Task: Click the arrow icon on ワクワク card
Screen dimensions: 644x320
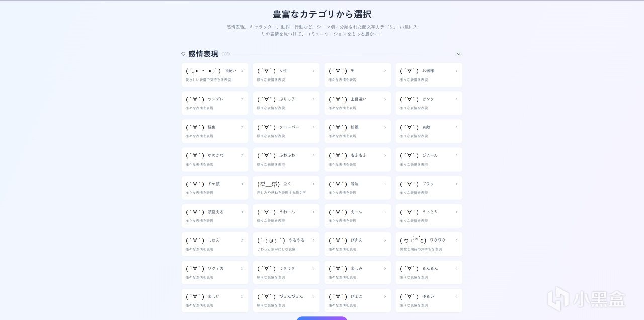Action: tap(456, 240)
